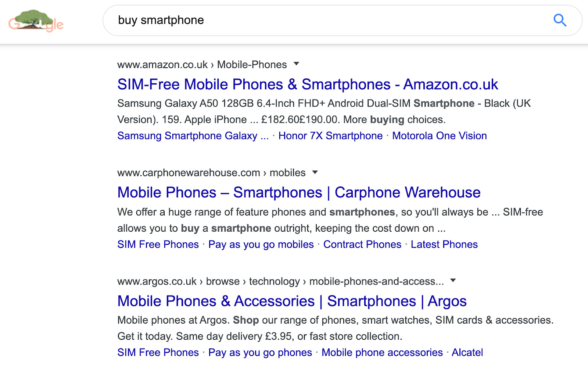Follow the Alcatel sitelink under Argos

(467, 353)
